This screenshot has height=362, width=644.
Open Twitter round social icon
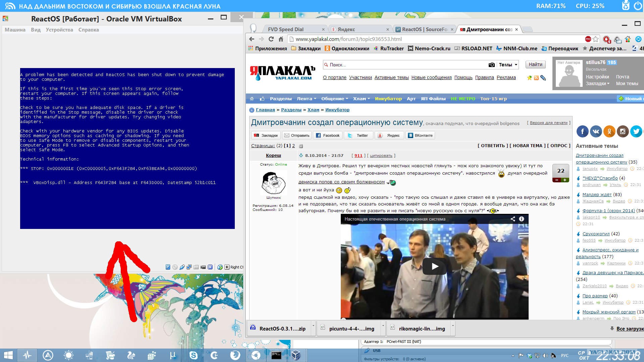636,131
